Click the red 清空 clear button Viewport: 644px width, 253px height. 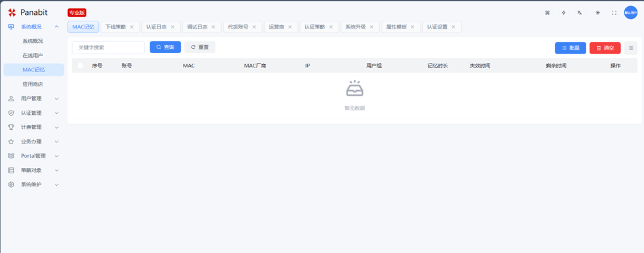(605, 48)
